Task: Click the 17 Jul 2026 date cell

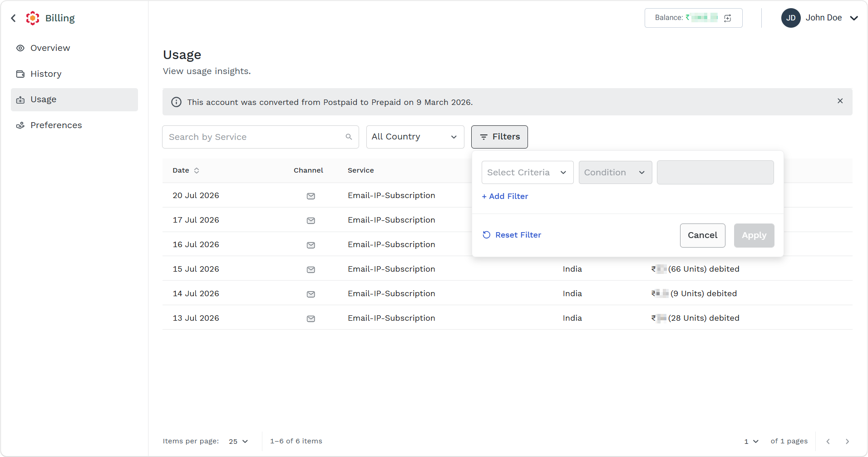Action: pyautogui.click(x=196, y=220)
